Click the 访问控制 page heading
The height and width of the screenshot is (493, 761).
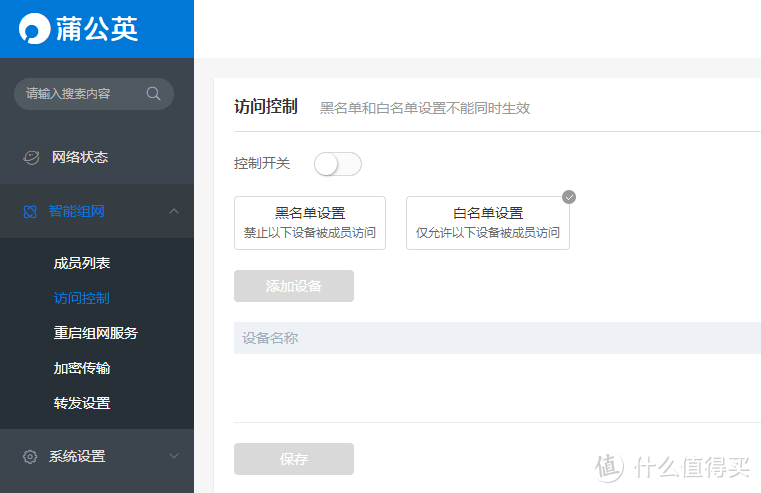tap(266, 106)
